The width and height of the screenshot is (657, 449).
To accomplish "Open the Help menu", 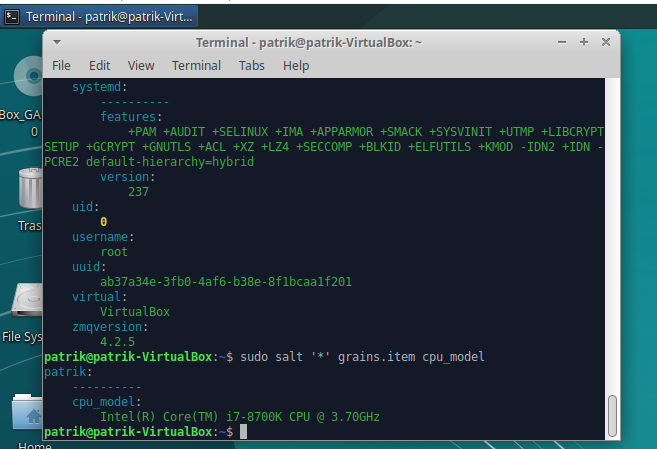I will pos(296,65).
